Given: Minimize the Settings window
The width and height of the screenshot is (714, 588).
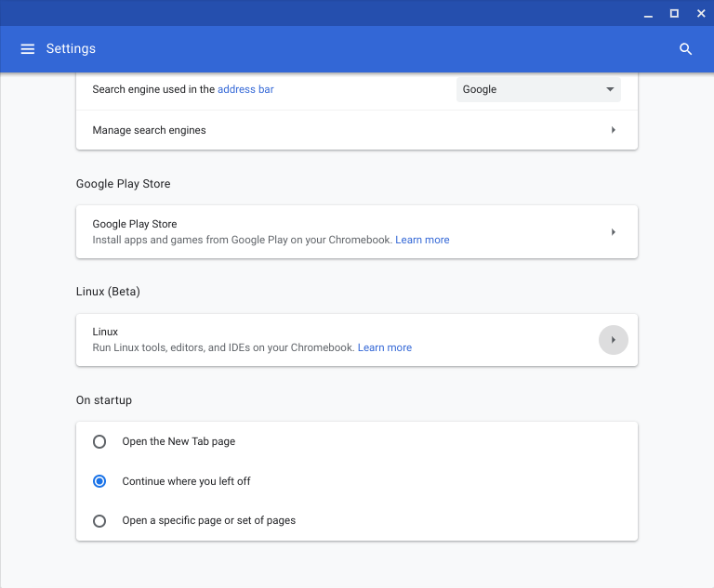Looking at the screenshot, I should pyautogui.click(x=648, y=14).
